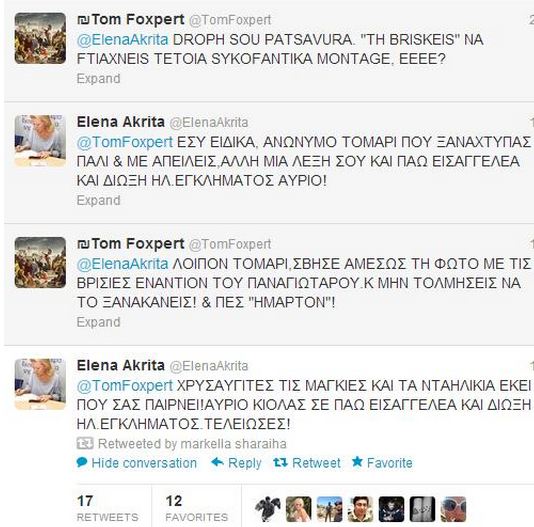The width and height of the screenshot is (534, 527).
Task: Click the Retweet arrows icon
Action: [x=281, y=463]
